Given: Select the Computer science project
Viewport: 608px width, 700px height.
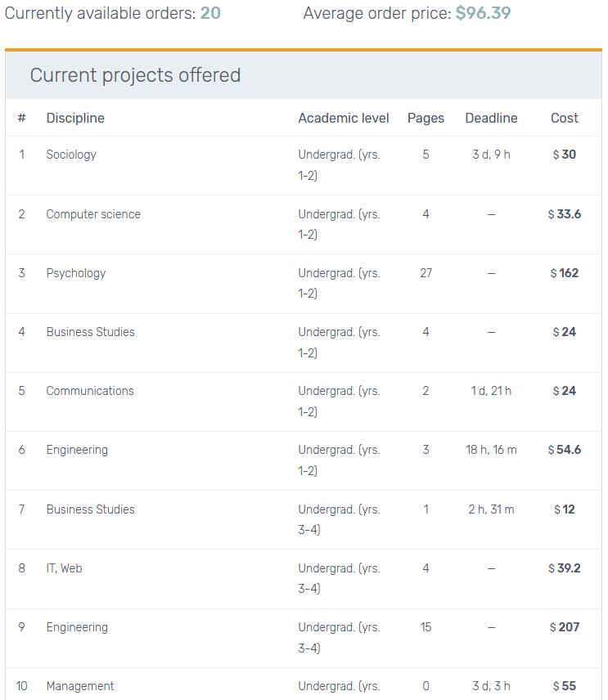Looking at the screenshot, I should coord(93,214).
